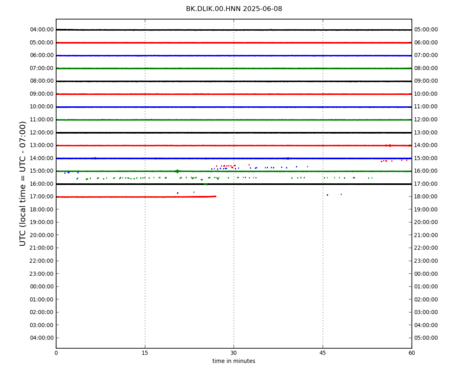Click the 'time in minutes' axis label
This screenshot has height=387, width=468.
pyautogui.click(x=234, y=361)
